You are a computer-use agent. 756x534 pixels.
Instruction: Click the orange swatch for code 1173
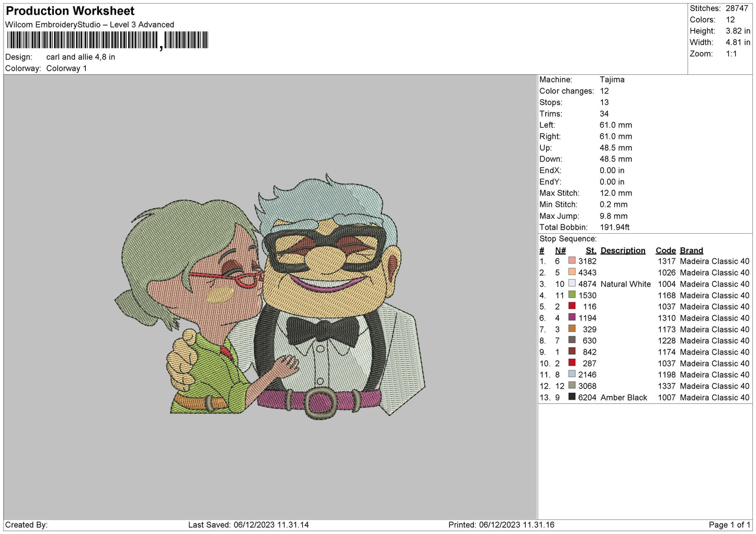(x=572, y=330)
